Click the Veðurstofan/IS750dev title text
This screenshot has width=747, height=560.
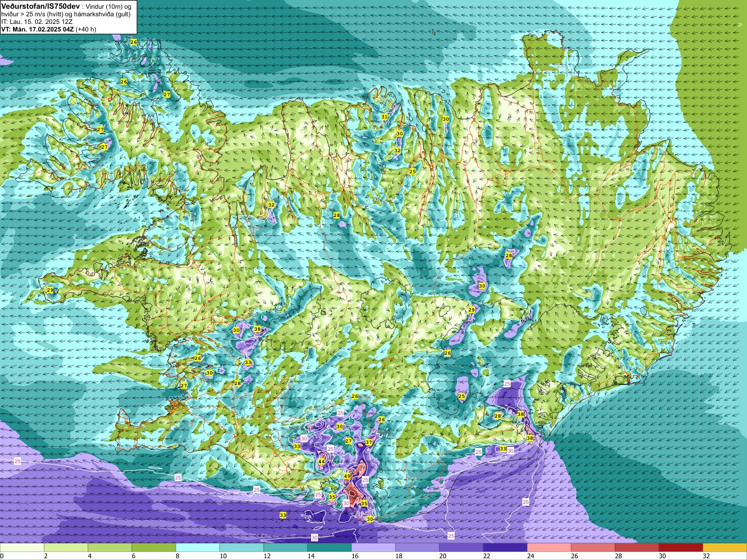click(x=40, y=5)
